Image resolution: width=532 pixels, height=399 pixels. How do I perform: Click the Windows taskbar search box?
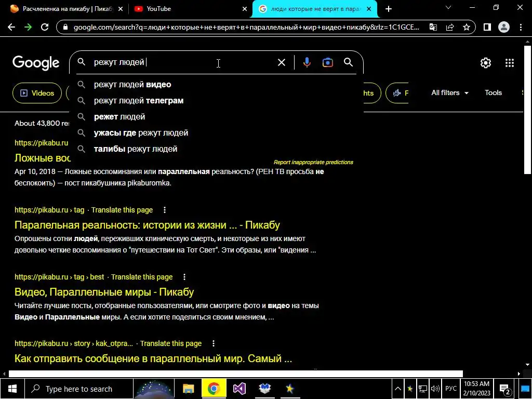[79, 389]
